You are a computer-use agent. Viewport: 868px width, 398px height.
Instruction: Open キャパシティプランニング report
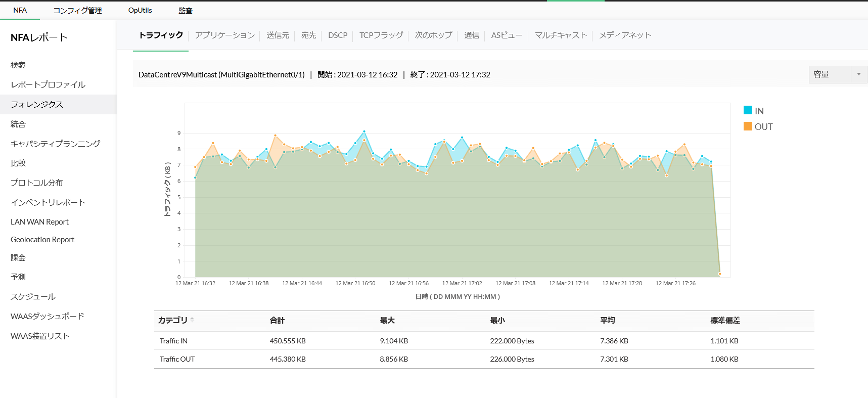point(55,144)
